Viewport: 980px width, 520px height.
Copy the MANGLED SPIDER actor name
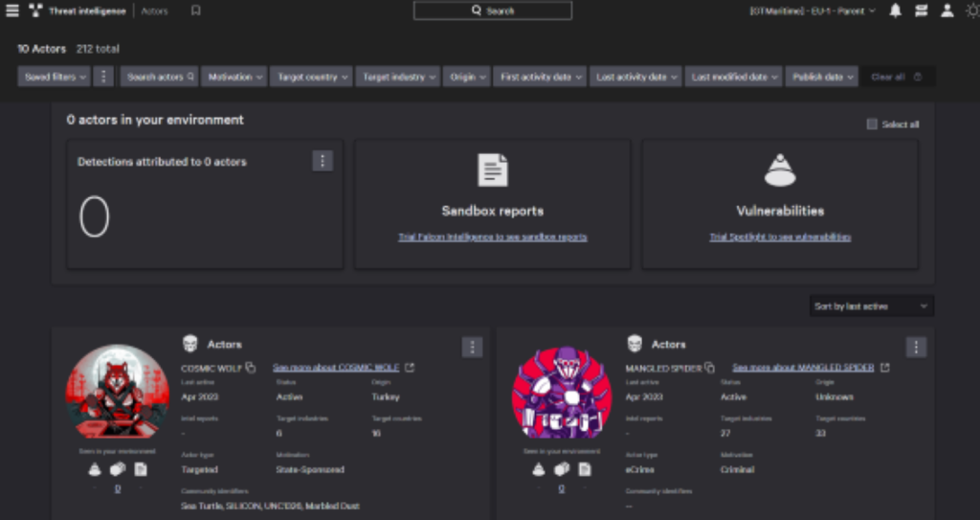click(709, 368)
